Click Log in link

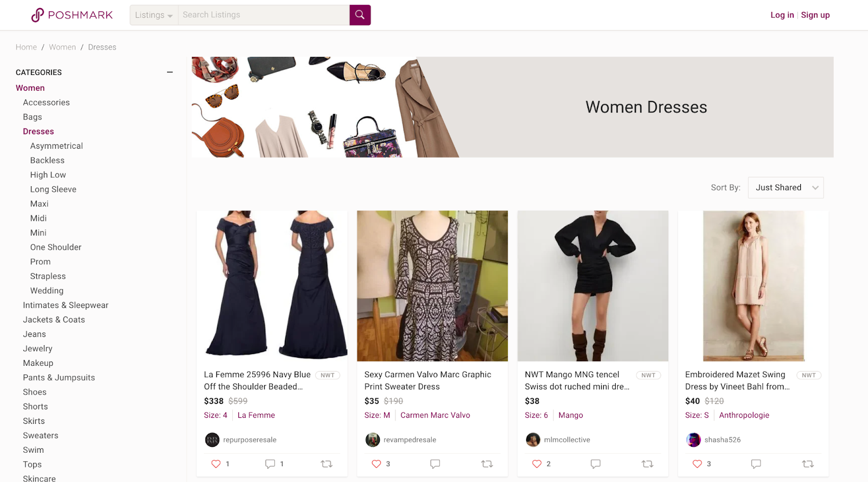[x=782, y=15]
